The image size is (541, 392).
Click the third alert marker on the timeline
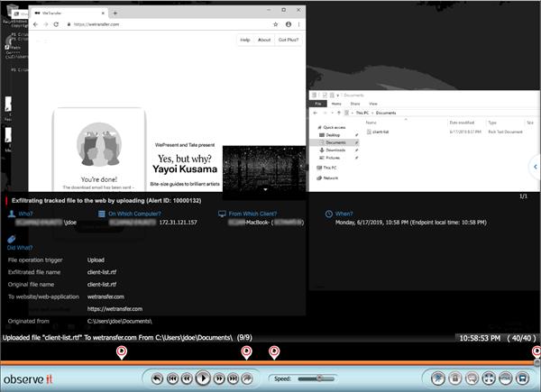click(274, 352)
